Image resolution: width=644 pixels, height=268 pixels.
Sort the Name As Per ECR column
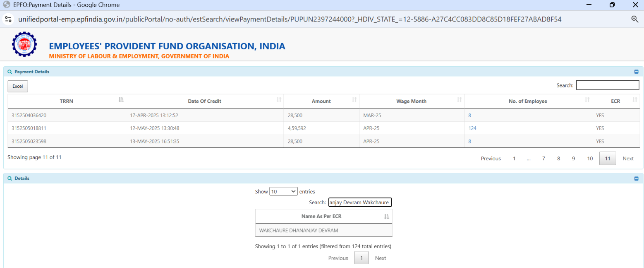click(x=386, y=216)
